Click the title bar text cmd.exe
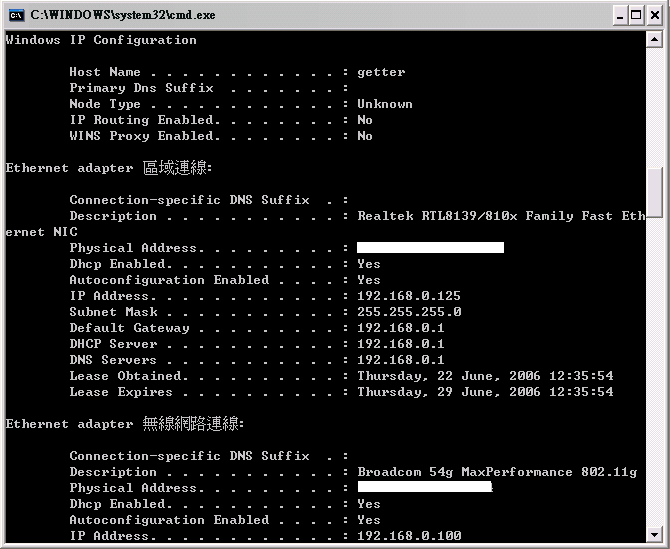 [x=123, y=15]
